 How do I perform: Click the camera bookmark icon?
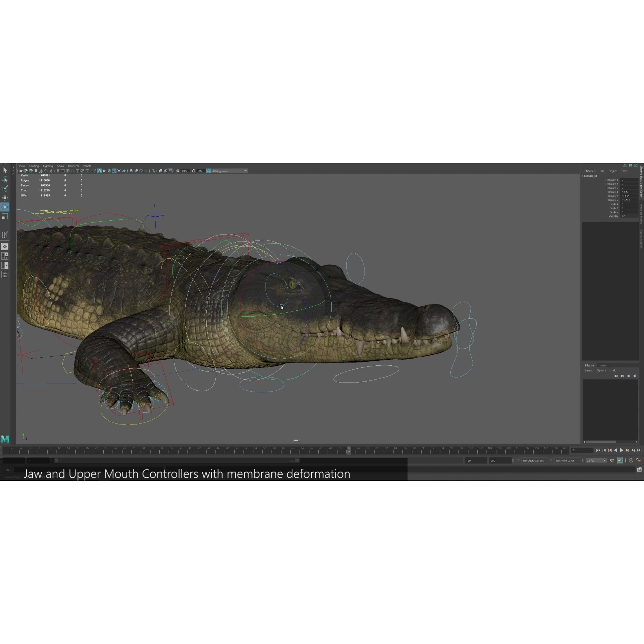point(36,171)
